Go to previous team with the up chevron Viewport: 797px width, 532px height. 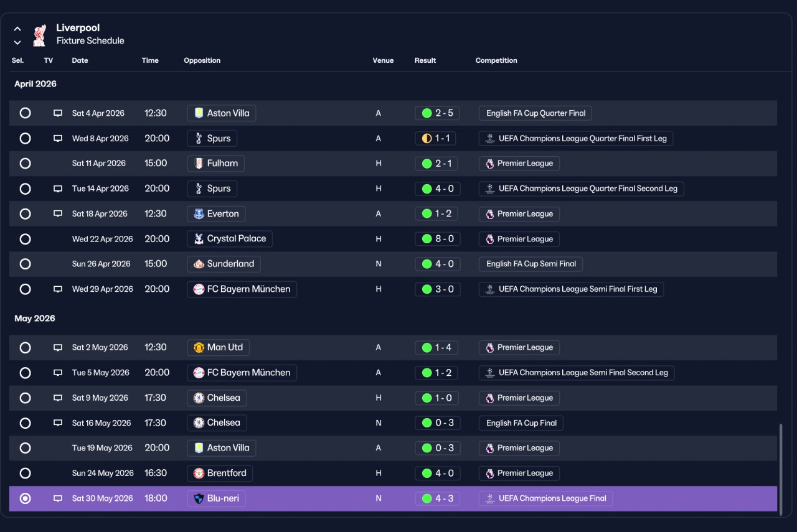point(17,29)
